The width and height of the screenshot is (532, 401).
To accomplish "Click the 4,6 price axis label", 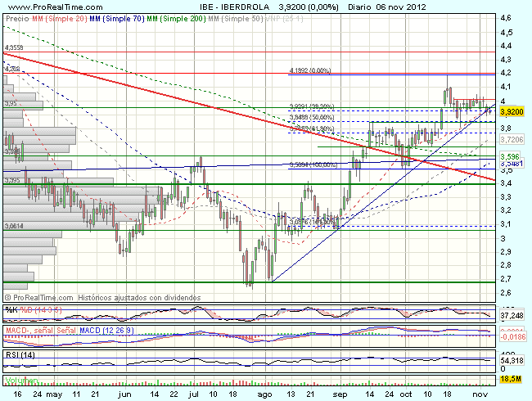I will pos(506,18).
